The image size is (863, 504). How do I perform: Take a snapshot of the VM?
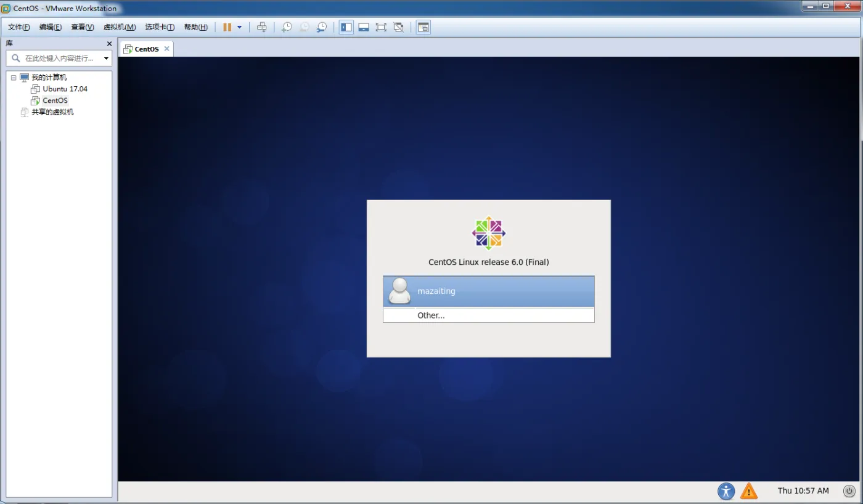pos(287,27)
